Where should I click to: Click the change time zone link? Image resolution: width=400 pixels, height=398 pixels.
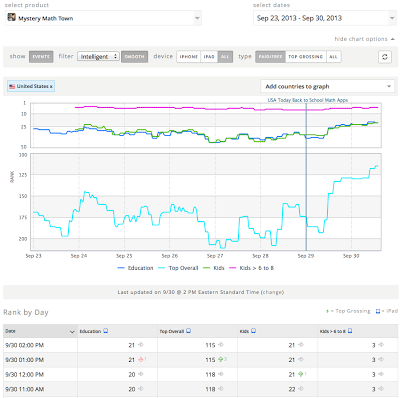click(272, 292)
